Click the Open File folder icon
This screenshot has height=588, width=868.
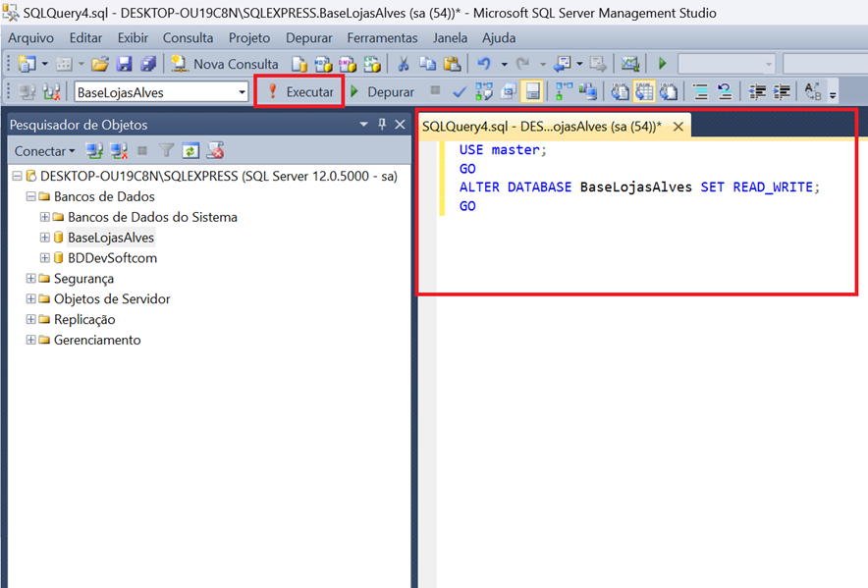pos(100,64)
